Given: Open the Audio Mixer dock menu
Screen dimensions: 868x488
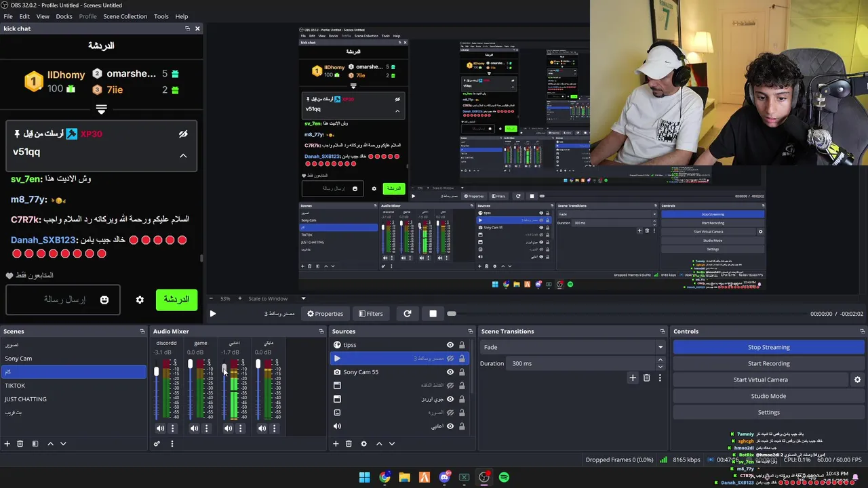Looking at the screenshot, I should (172, 444).
